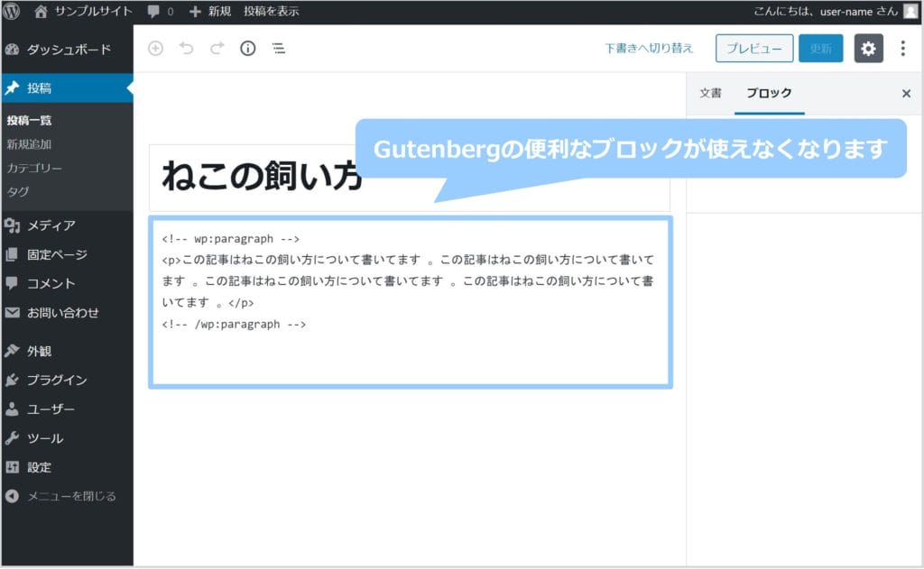Click 新規追加 in the sidebar

tap(30, 144)
